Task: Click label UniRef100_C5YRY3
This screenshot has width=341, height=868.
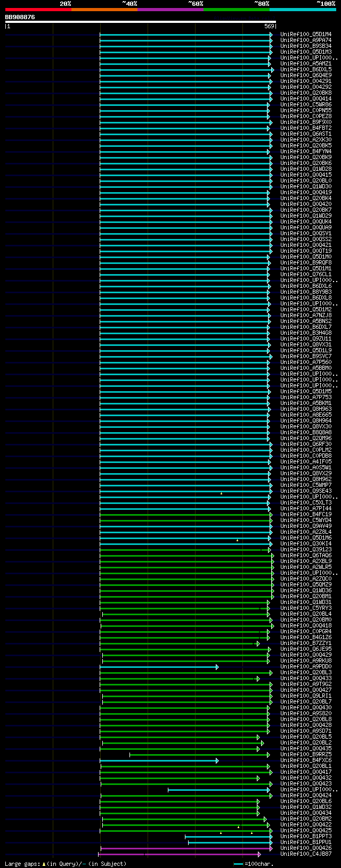Action: pos(306,608)
